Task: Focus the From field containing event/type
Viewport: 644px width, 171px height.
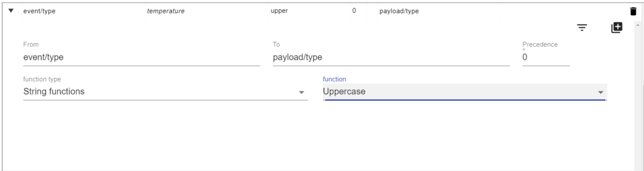Action: tap(141, 57)
